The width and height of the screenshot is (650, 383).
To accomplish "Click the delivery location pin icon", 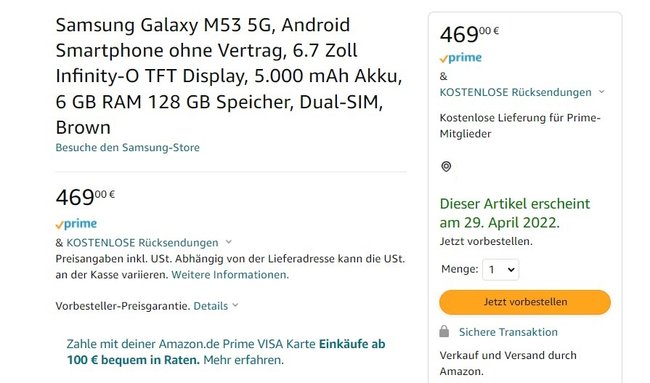I will pyautogui.click(x=446, y=167).
